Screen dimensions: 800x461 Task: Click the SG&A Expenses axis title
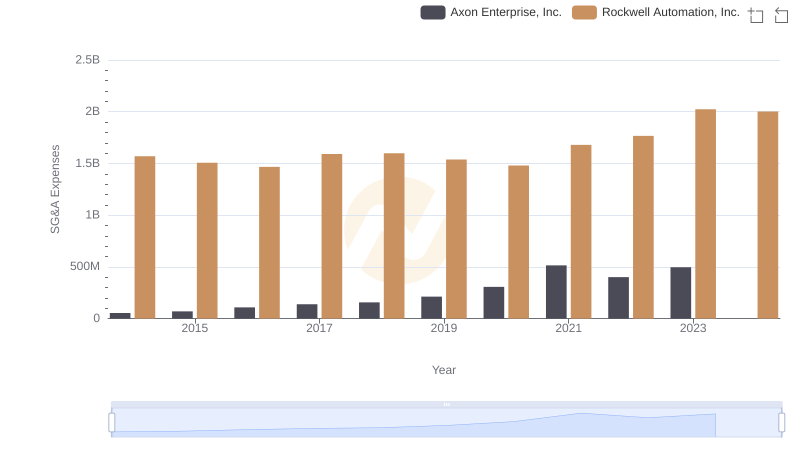click(55, 189)
